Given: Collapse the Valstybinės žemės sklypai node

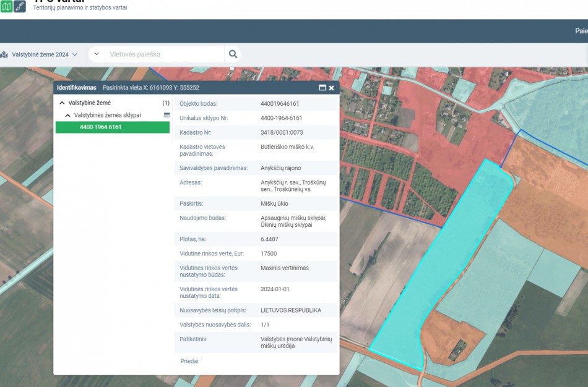Looking at the screenshot, I should 68,116.
